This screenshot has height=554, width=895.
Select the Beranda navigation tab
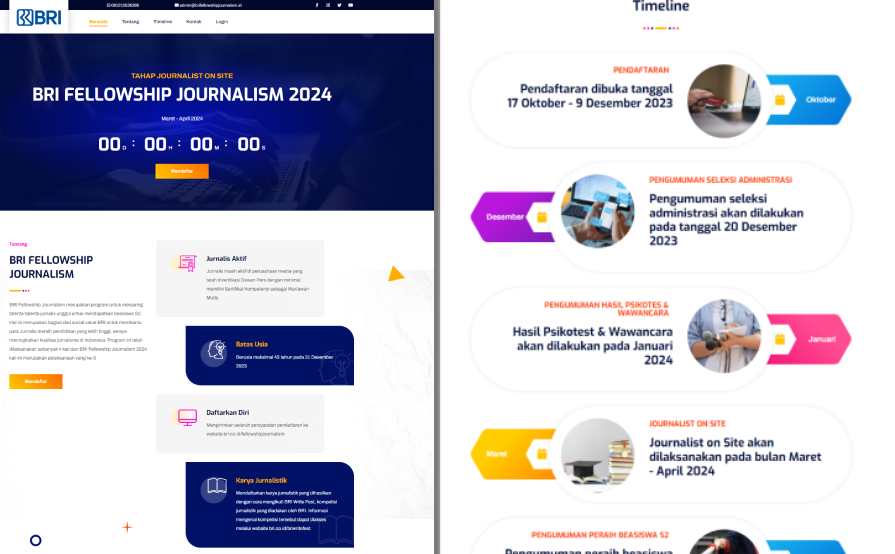pyautogui.click(x=98, y=21)
